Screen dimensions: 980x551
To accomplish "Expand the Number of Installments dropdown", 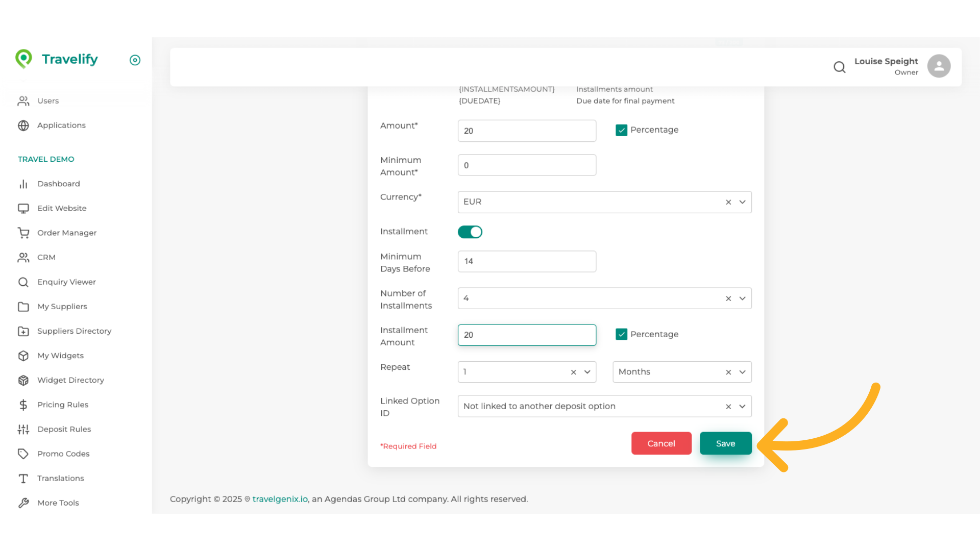I will pyautogui.click(x=742, y=298).
